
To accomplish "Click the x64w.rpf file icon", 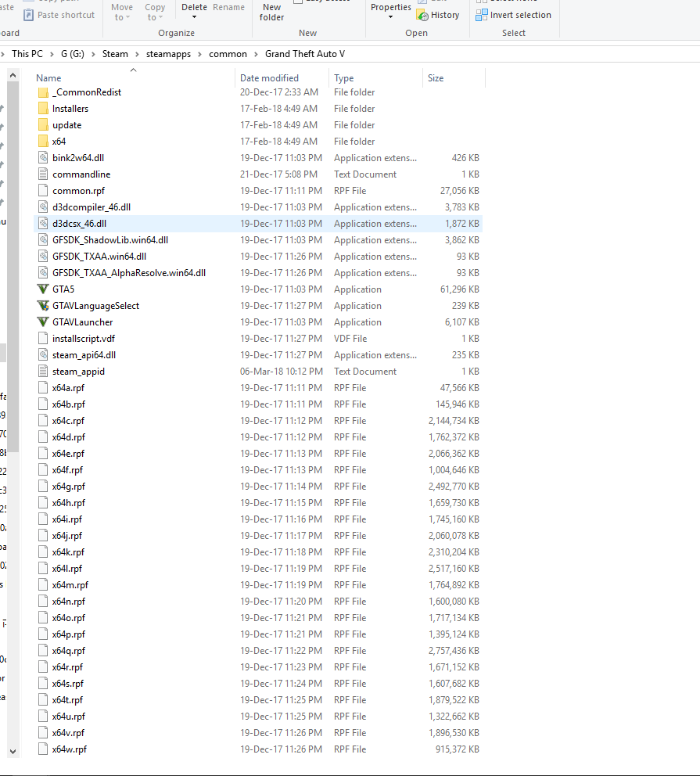I will tap(43, 749).
